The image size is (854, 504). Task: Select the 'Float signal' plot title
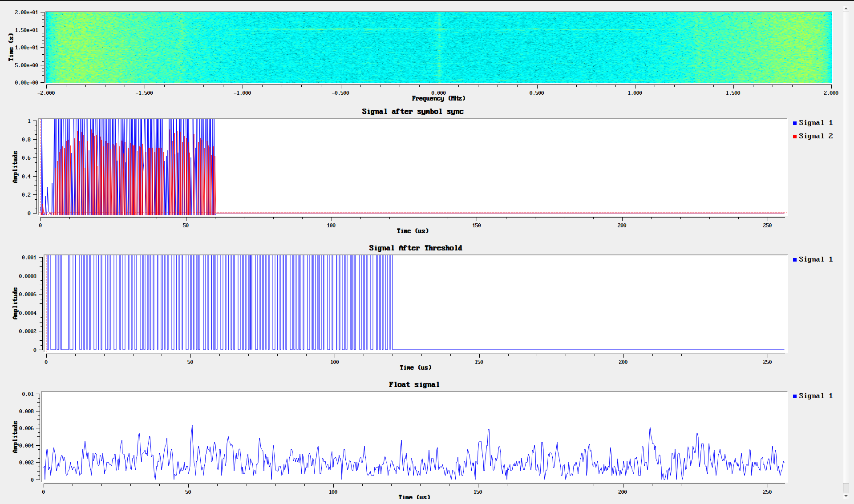coord(414,385)
